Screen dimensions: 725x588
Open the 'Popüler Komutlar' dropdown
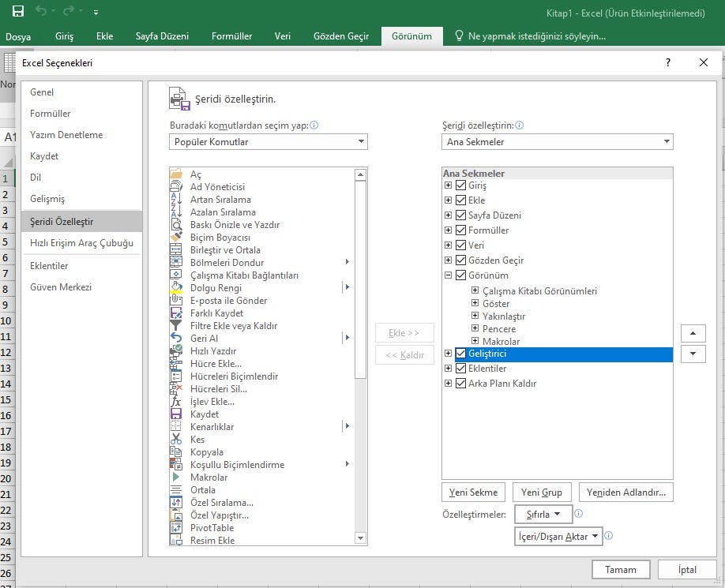click(x=269, y=142)
